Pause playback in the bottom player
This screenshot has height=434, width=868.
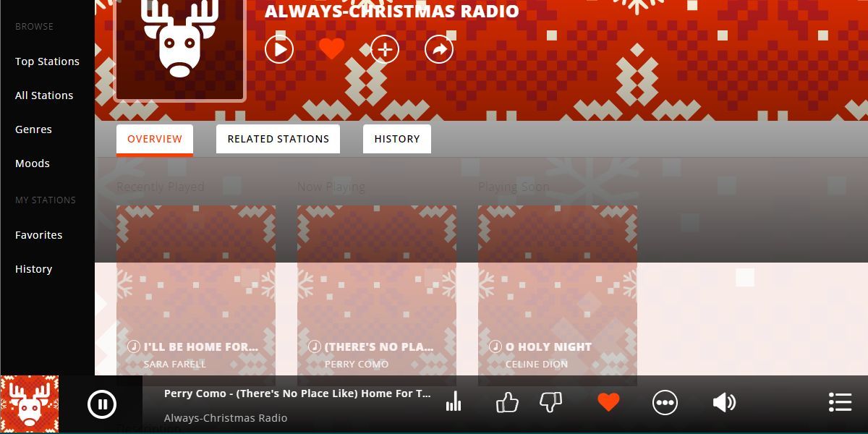102,404
